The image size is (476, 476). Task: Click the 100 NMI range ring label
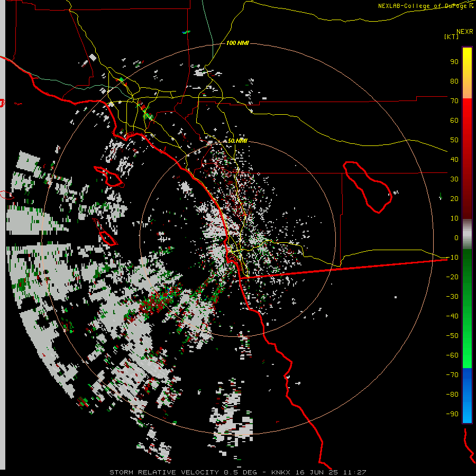[x=237, y=43]
